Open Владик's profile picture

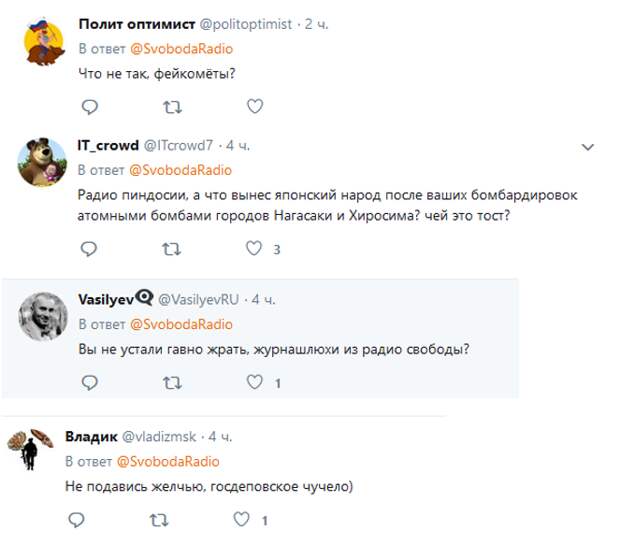click(x=30, y=449)
